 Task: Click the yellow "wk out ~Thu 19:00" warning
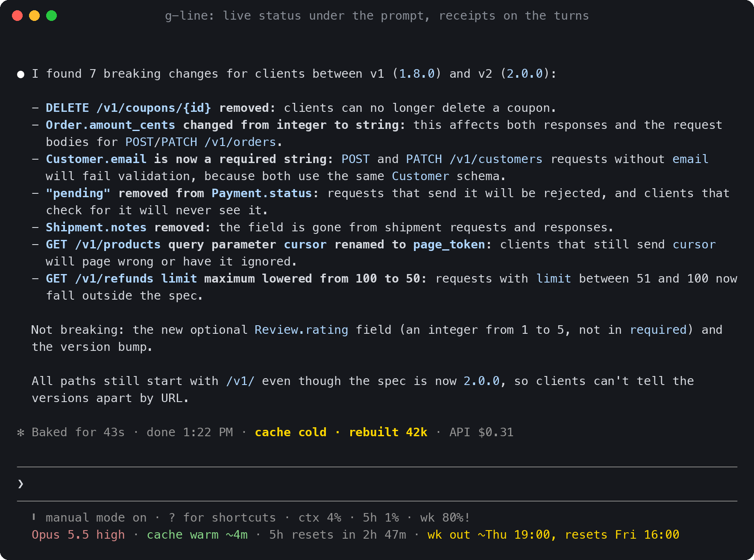point(489,535)
